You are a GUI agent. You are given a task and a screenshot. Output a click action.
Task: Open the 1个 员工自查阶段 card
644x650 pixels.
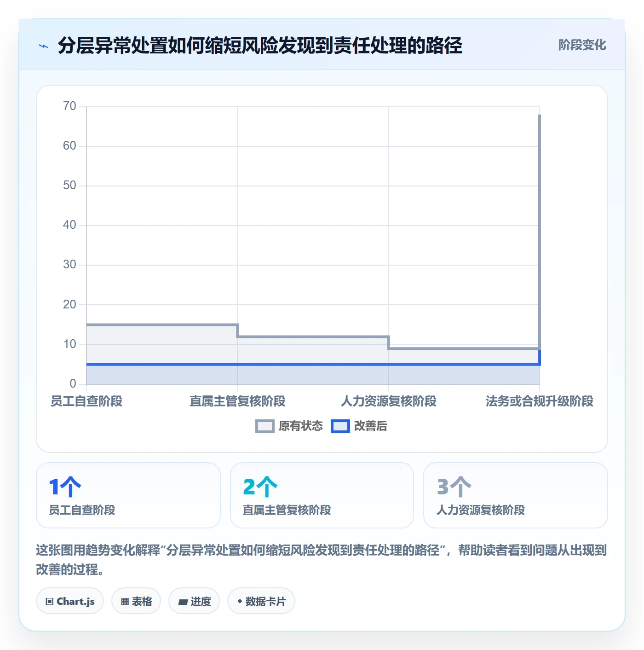pos(128,495)
